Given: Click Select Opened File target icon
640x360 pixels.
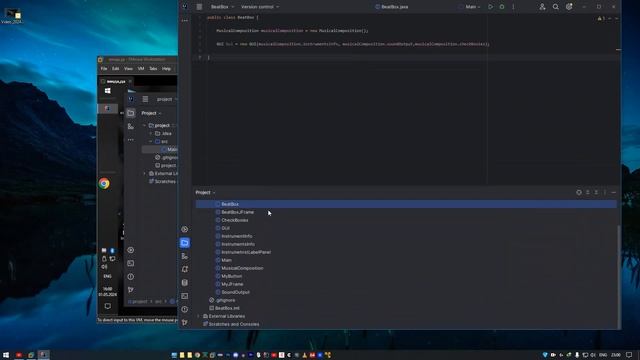Looking at the screenshot, I should pyautogui.click(x=579, y=192).
